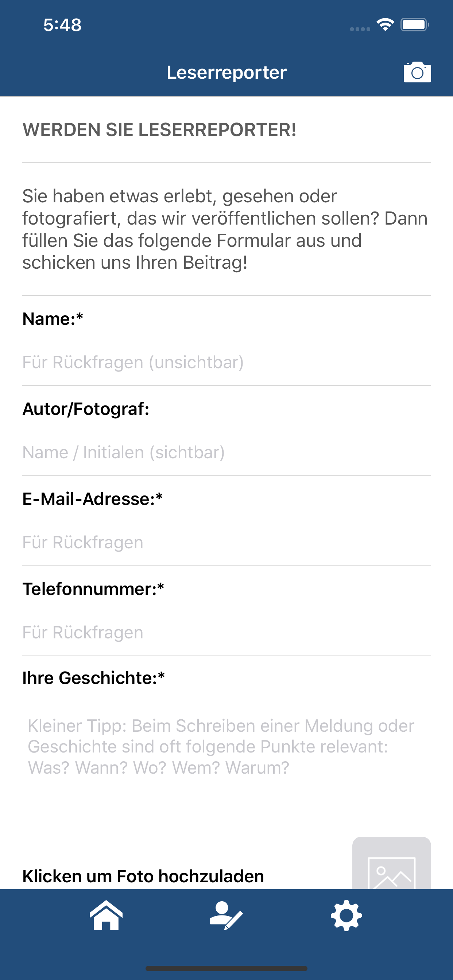This screenshot has width=453, height=980.
Task: Open the Home tab
Action: click(x=106, y=915)
